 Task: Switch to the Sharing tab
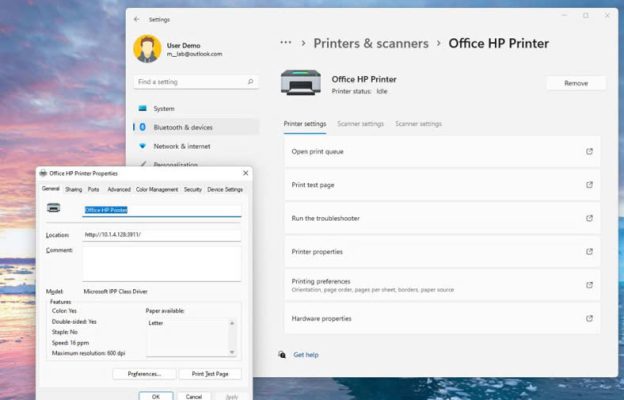tap(74, 189)
